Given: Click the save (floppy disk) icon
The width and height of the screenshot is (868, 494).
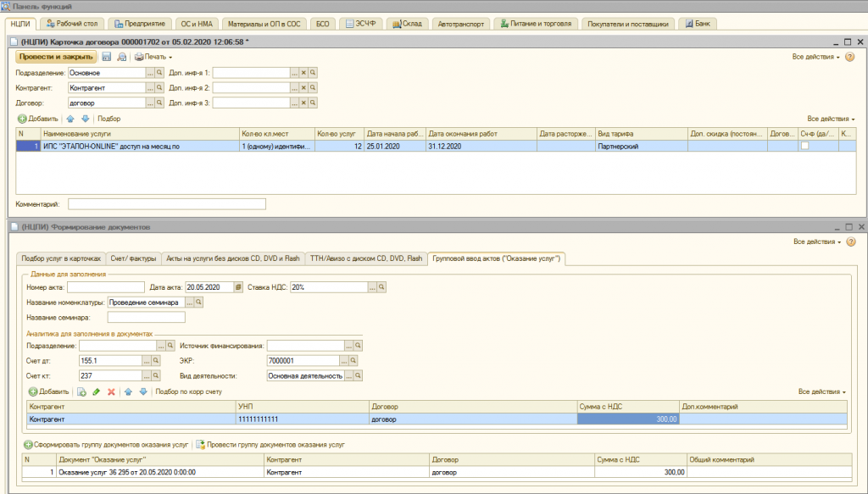Looking at the screenshot, I should 107,57.
